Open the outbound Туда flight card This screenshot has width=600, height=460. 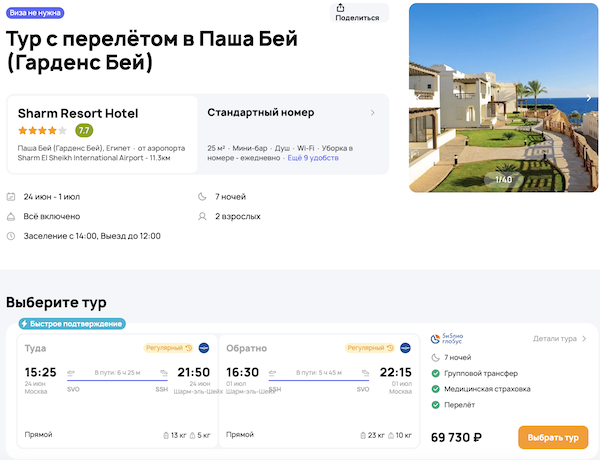pos(115,391)
